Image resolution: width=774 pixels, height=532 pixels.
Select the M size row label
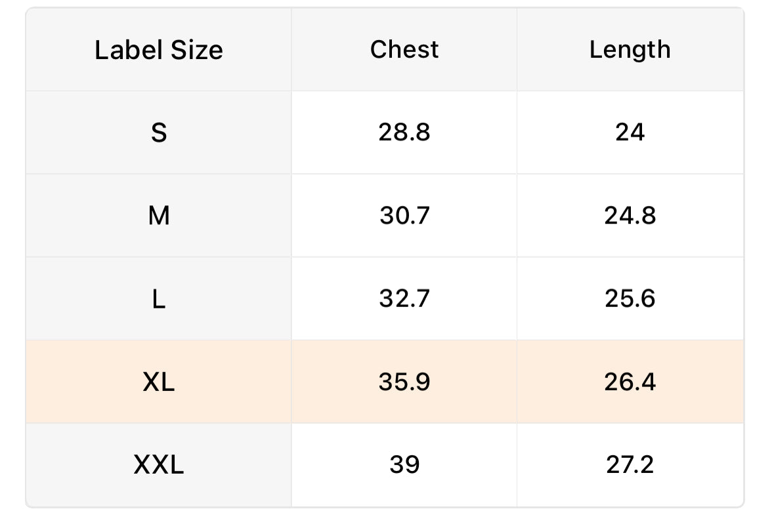(x=158, y=215)
